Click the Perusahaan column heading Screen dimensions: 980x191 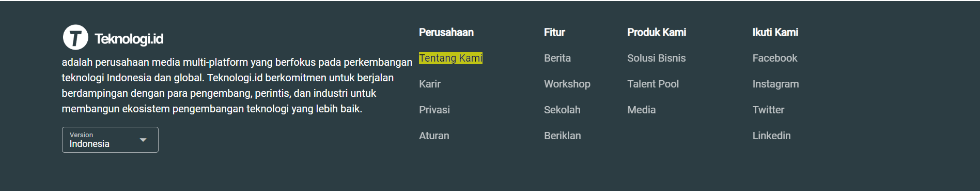pyautogui.click(x=446, y=32)
